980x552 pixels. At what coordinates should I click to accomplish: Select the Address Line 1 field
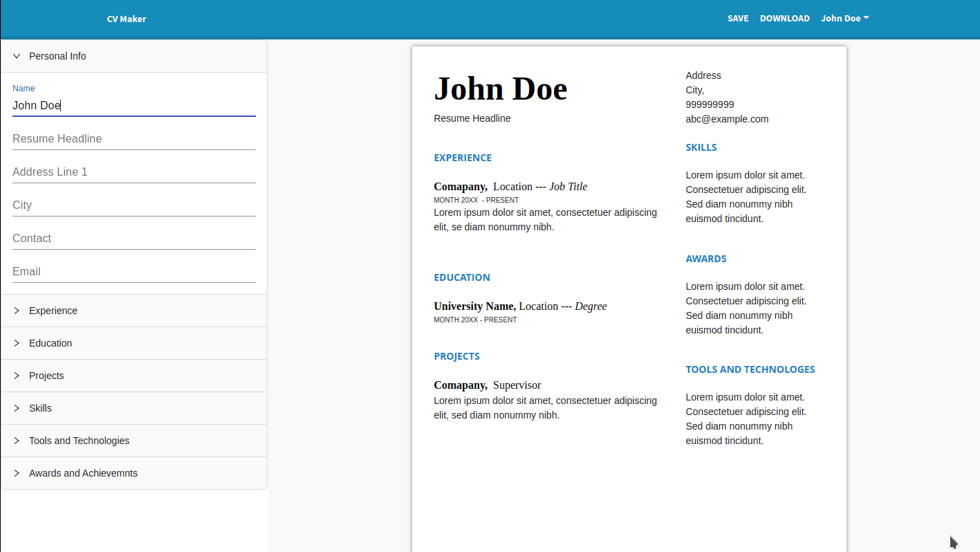click(133, 172)
